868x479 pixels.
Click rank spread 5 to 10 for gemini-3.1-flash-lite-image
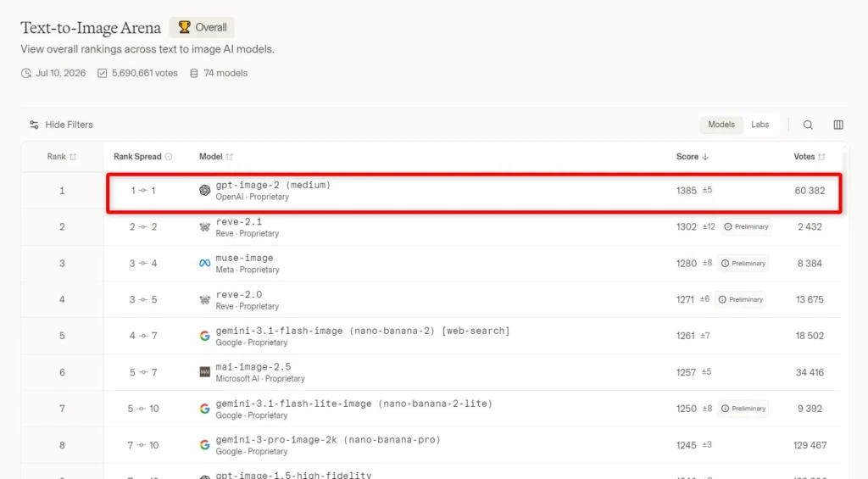[x=142, y=409]
